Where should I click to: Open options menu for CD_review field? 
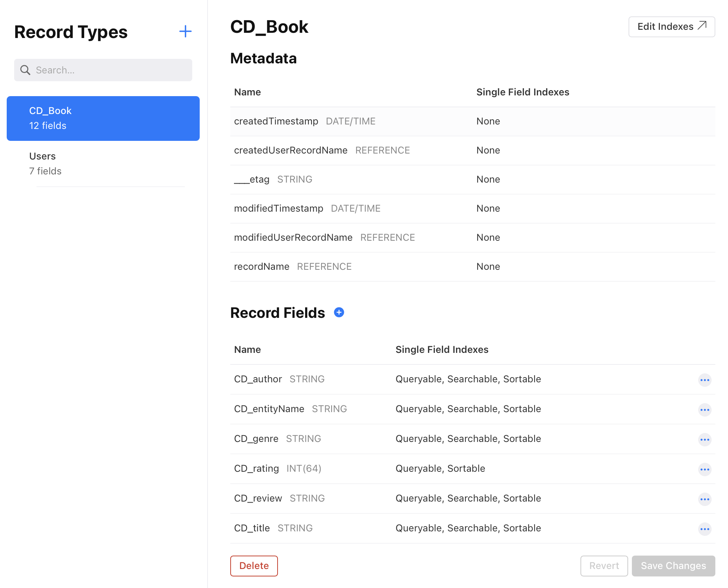[704, 499]
